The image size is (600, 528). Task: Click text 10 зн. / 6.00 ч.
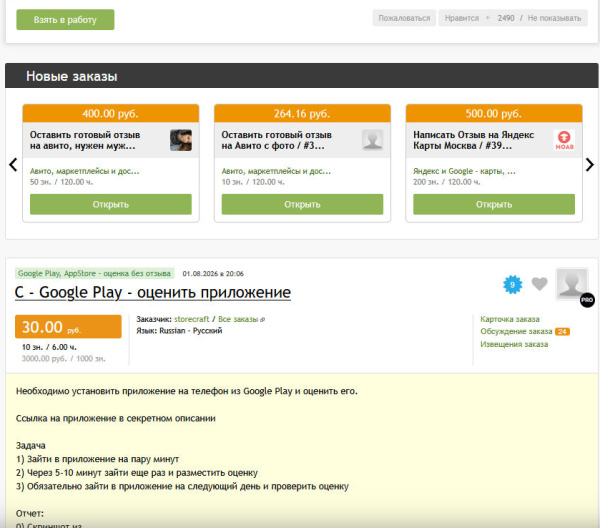[x=49, y=347]
